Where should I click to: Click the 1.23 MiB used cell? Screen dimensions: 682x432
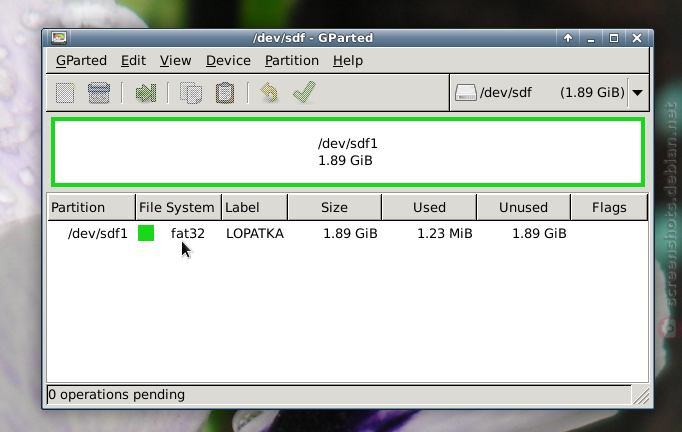445,234
